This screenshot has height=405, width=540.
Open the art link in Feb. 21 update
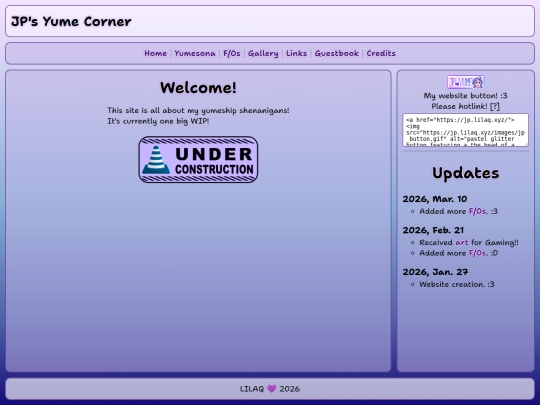pos(462,242)
